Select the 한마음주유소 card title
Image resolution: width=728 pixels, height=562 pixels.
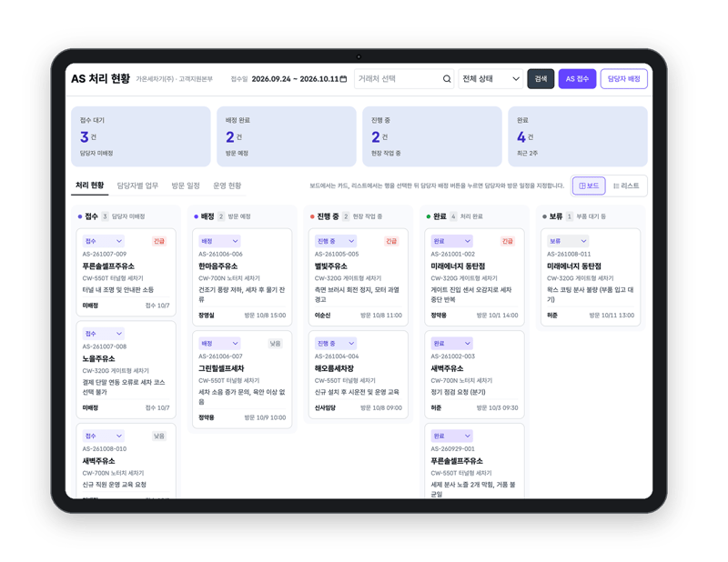[217, 266]
